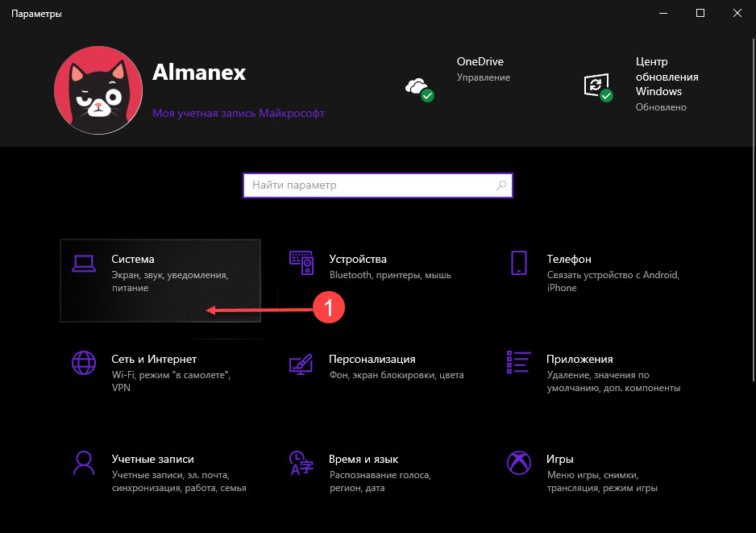Click the Персонализация paintbrush icon
The width and height of the screenshot is (756, 533).
pyautogui.click(x=301, y=365)
